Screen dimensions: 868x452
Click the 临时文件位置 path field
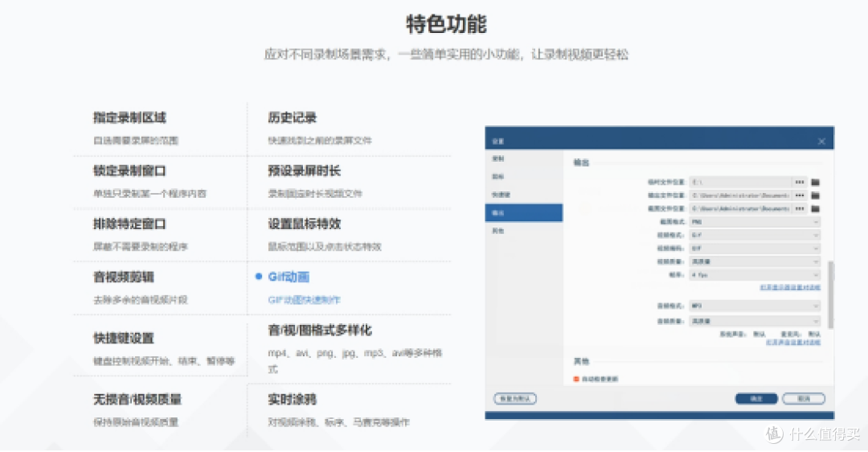741,183
